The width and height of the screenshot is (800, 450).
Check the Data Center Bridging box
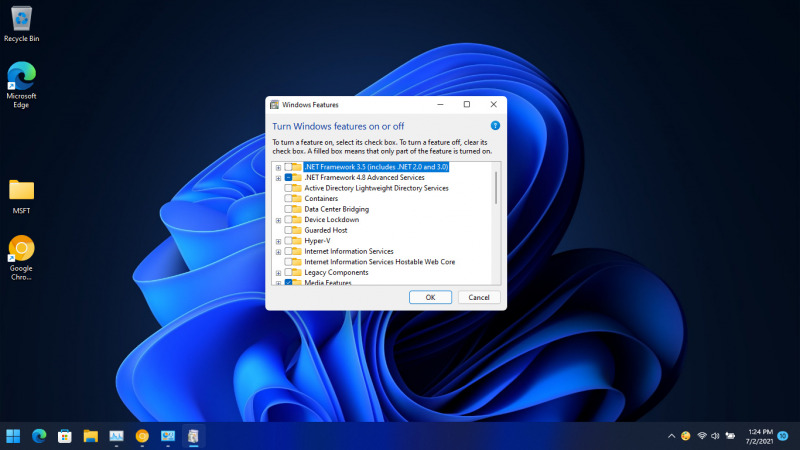[x=288, y=209]
